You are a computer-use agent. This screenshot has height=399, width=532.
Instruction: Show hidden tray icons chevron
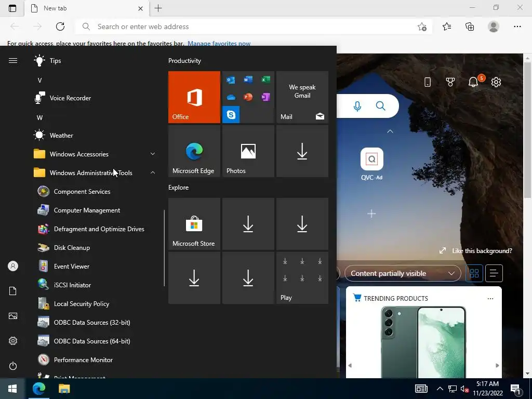click(x=440, y=389)
